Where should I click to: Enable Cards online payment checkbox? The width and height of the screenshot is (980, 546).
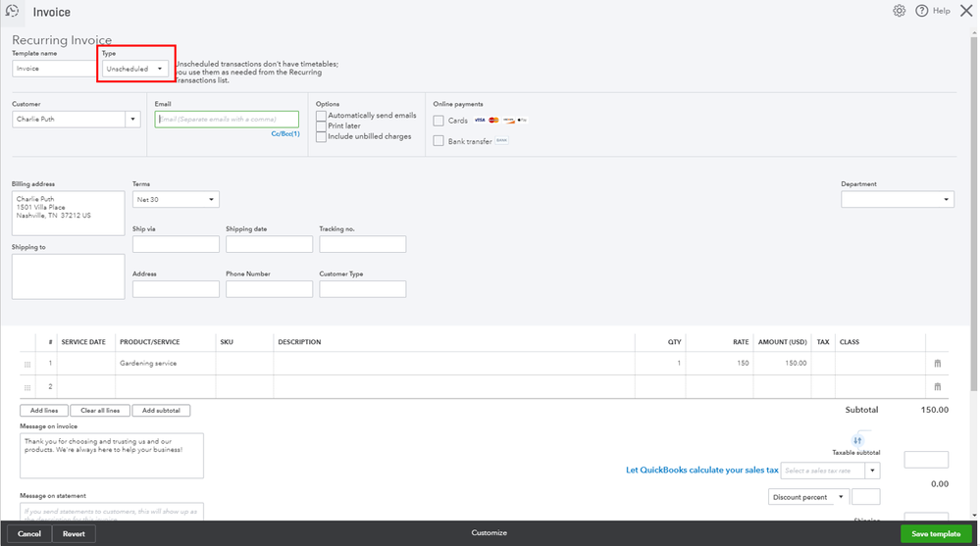(438, 121)
